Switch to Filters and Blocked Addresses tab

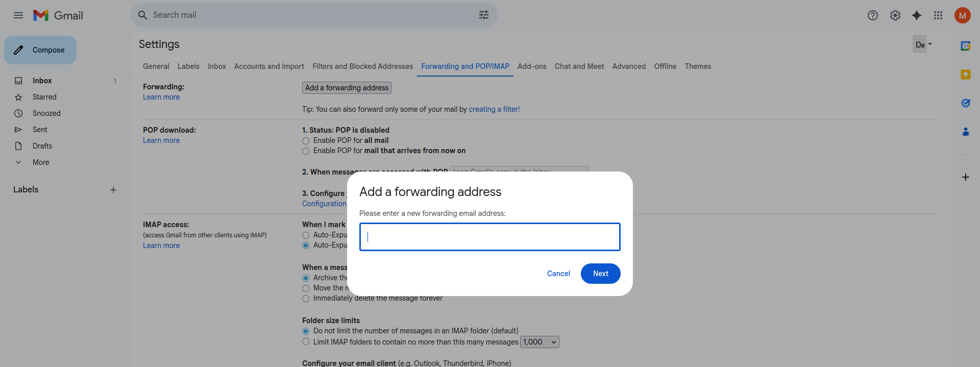click(x=362, y=66)
